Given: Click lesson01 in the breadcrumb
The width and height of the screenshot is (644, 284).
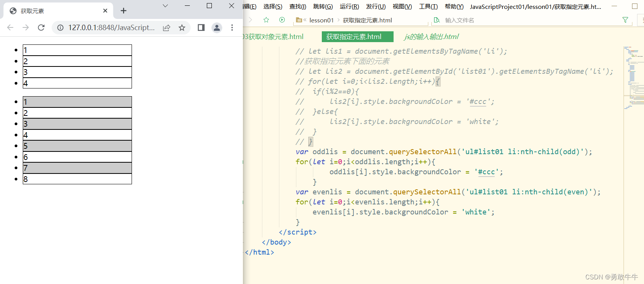Looking at the screenshot, I should tap(321, 20).
